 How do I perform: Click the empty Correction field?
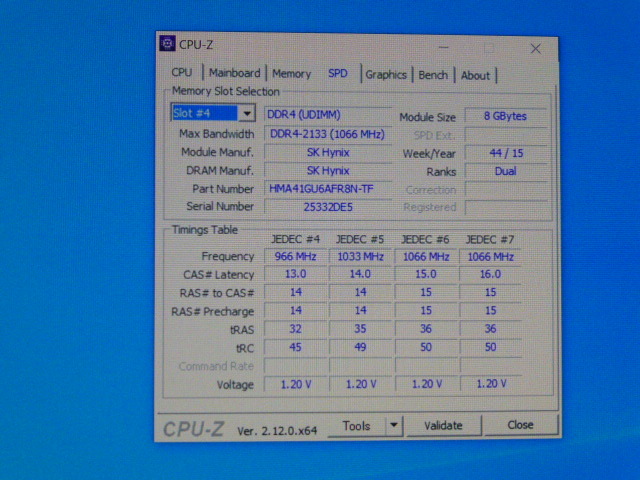tap(506, 190)
